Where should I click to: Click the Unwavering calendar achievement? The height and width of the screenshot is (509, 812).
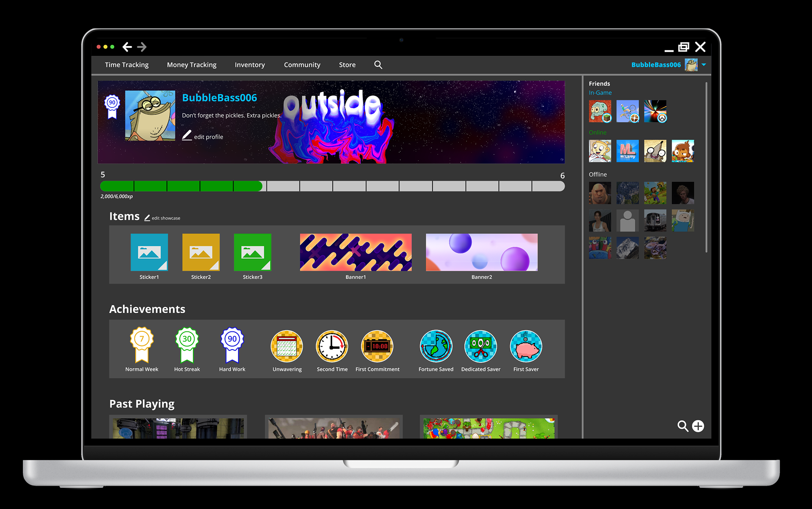[287, 346]
